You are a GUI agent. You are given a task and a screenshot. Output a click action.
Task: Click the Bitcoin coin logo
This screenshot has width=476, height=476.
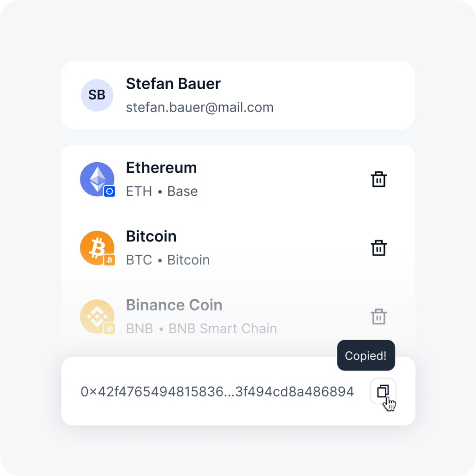point(97,248)
